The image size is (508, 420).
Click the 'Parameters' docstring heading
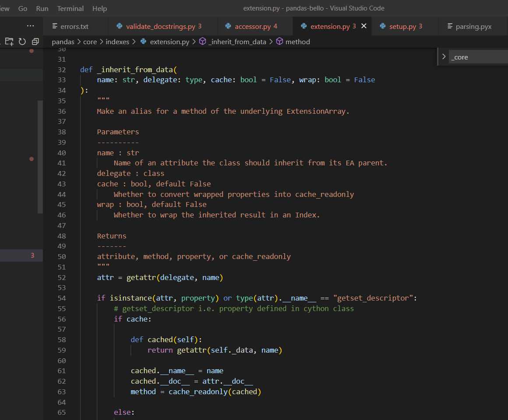[x=118, y=132]
